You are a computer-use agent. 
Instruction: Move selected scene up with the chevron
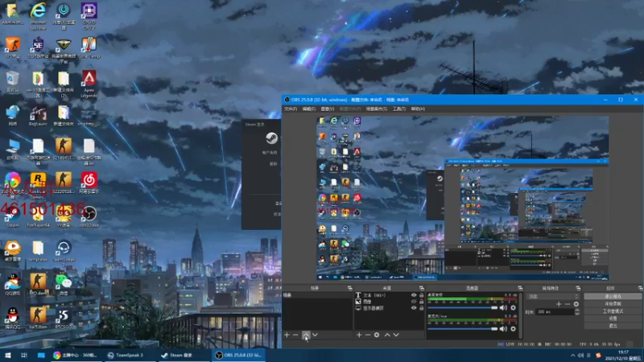[x=306, y=335]
